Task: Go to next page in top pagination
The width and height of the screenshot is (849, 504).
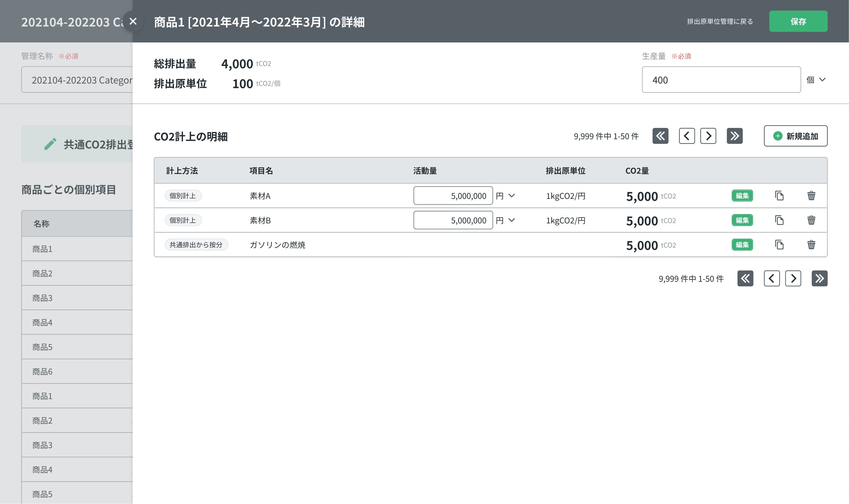Action: pyautogui.click(x=708, y=136)
